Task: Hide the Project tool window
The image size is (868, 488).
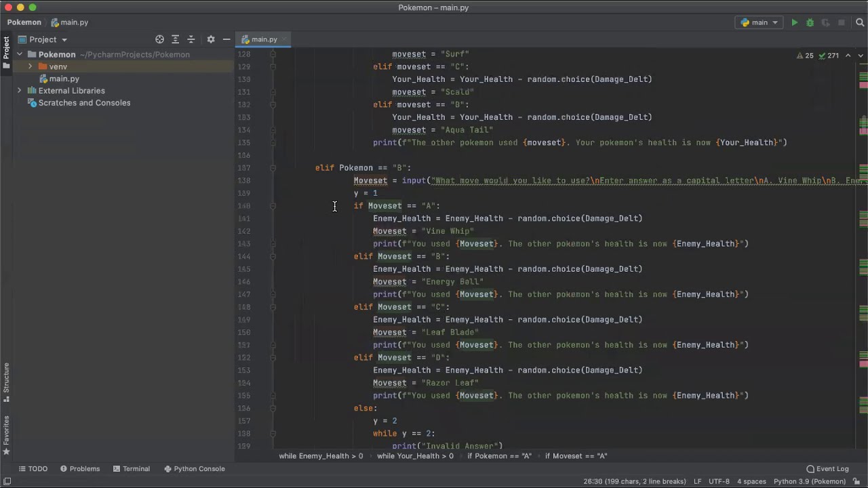Action: [x=226, y=39]
